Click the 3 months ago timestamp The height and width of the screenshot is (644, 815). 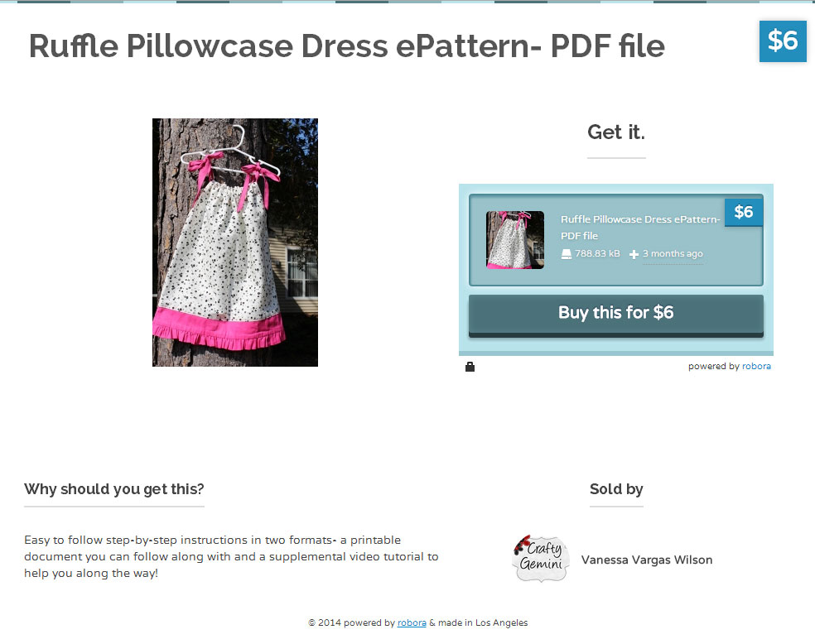(x=673, y=253)
